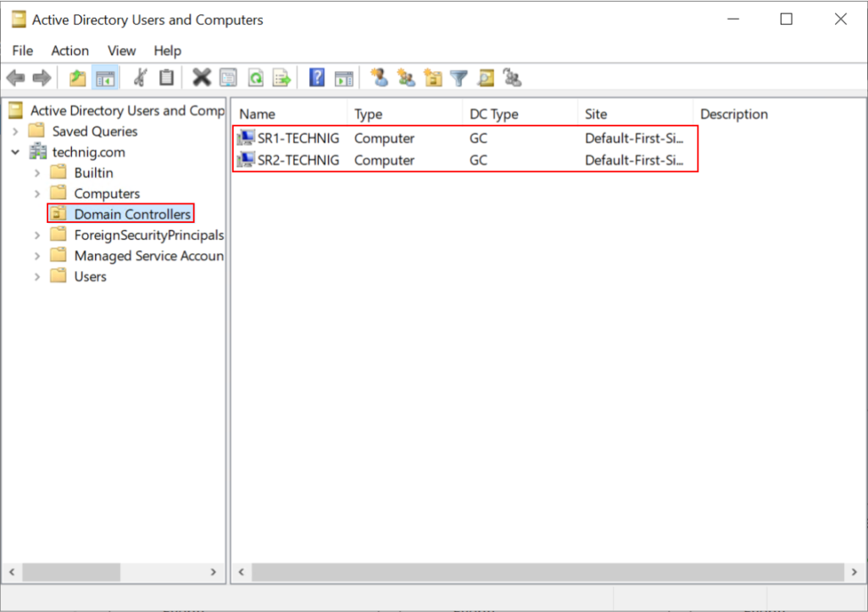Click the Delete X icon
Screen dimensions: 868x612
202,77
